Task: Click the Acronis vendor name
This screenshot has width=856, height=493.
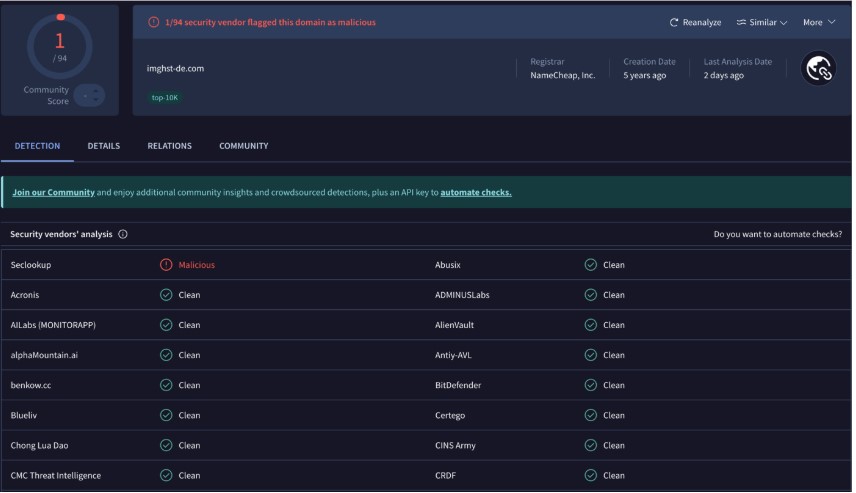Action: [x=25, y=295]
